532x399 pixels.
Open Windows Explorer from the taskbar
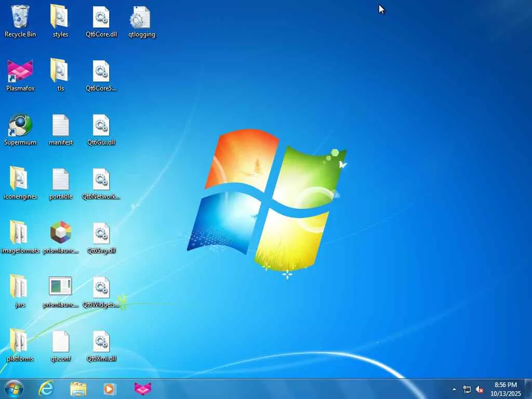(78, 389)
